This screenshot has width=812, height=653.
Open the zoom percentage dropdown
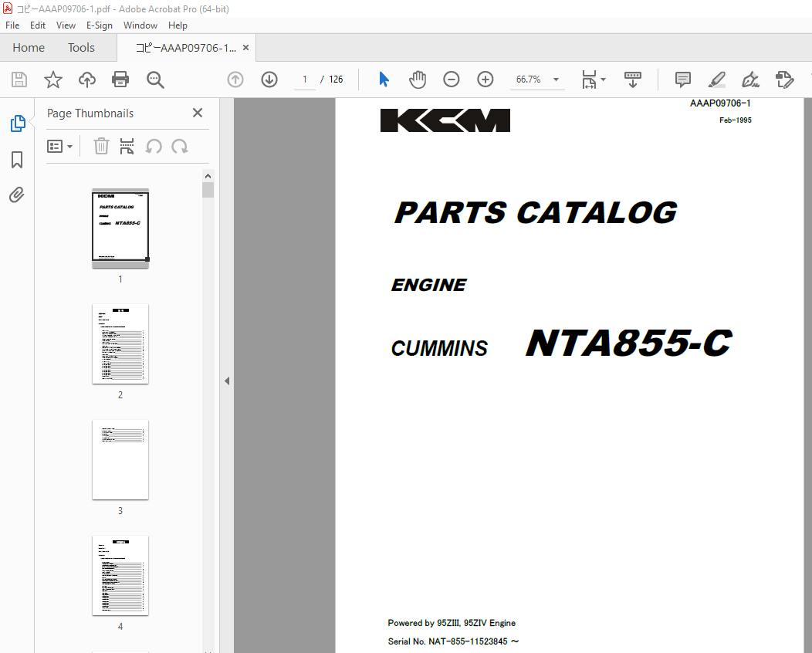(555, 79)
